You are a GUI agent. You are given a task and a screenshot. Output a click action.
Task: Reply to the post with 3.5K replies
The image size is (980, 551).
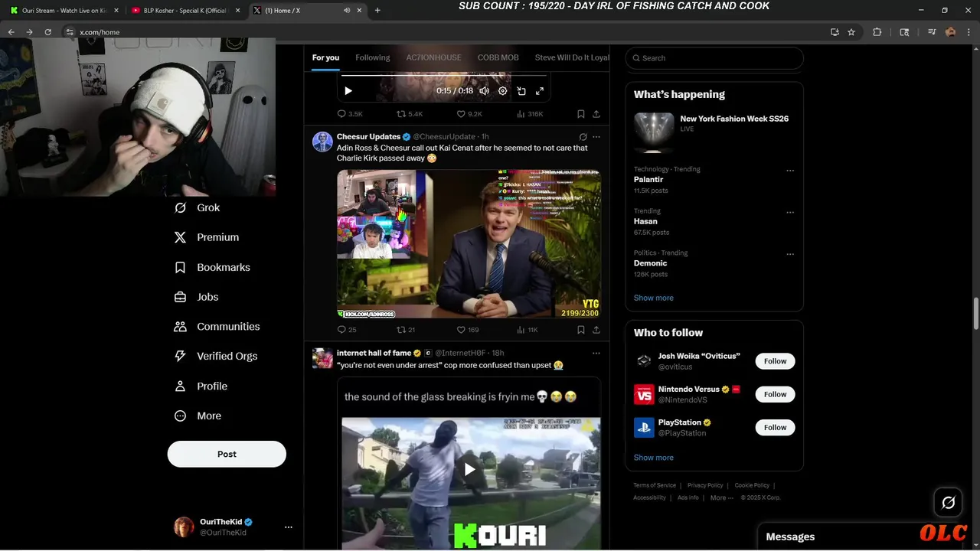pyautogui.click(x=350, y=114)
